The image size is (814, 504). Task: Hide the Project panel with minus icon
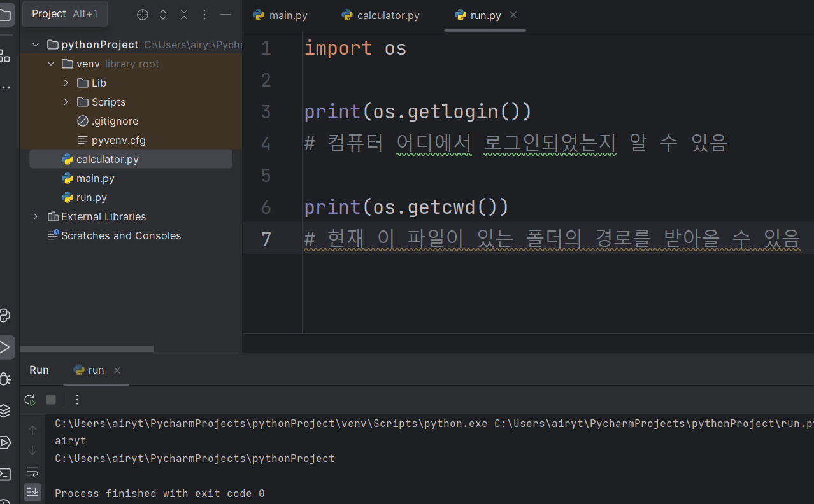coord(225,14)
